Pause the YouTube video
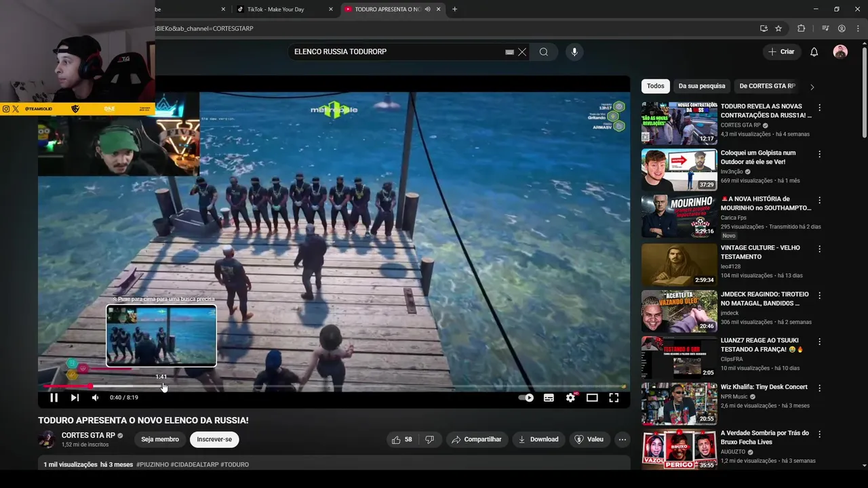The height and width of the screenshot is (488, 868). tap(54, 398)
